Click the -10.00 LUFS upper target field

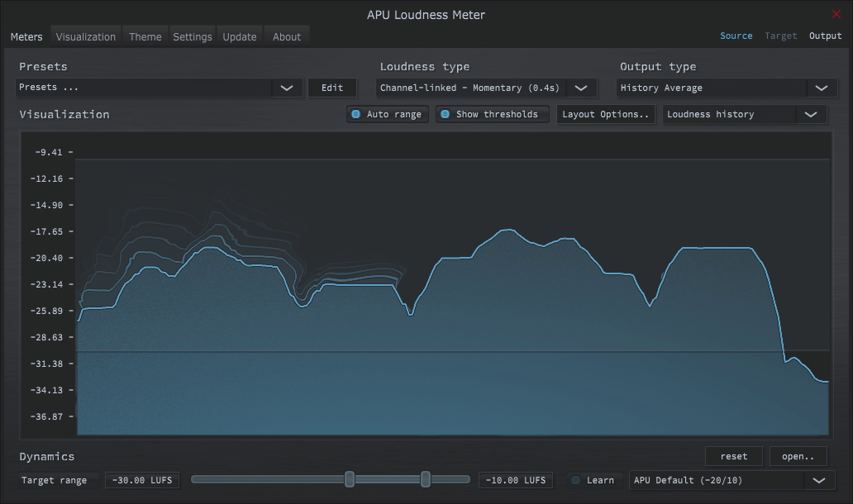click(516, 481)
